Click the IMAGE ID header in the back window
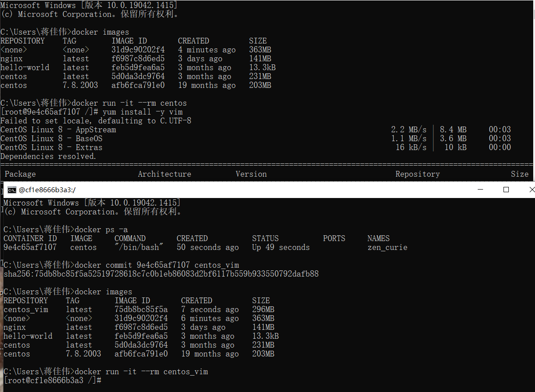The image size is (535, 392). pos(129,41)
